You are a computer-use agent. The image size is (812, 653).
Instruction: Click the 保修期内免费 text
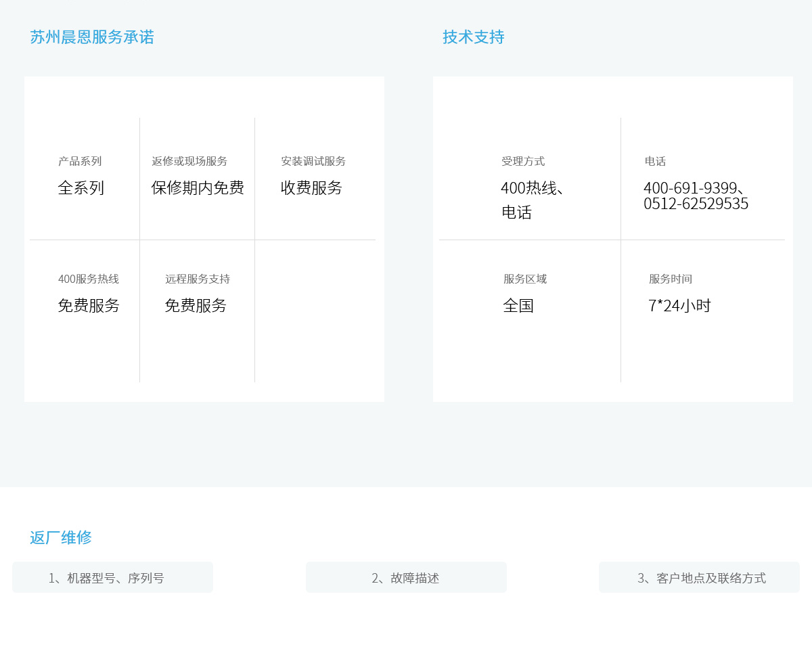click(x=198, y=188)
